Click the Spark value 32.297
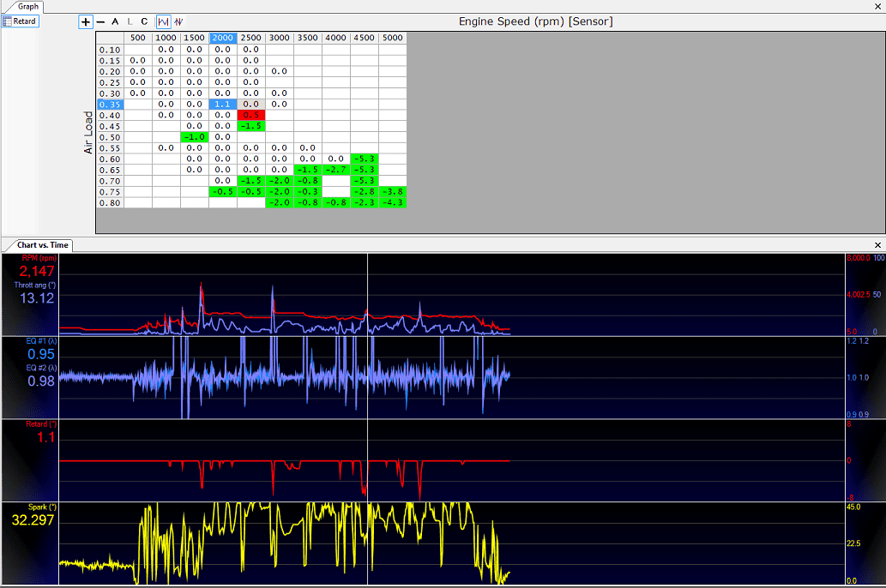The height and width of the screenshot is (588, 886). (33, 520)
